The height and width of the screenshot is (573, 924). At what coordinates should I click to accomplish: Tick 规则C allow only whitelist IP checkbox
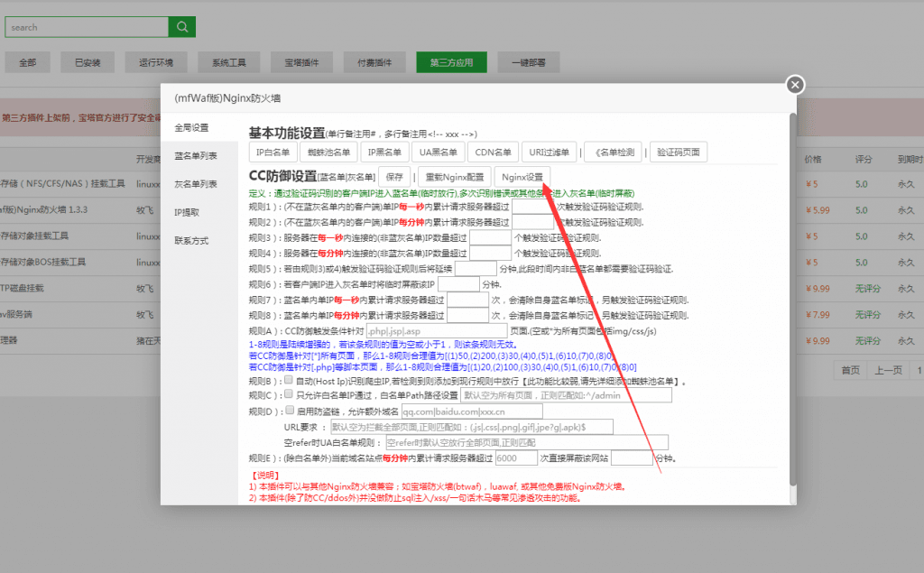tap(288, 395)
